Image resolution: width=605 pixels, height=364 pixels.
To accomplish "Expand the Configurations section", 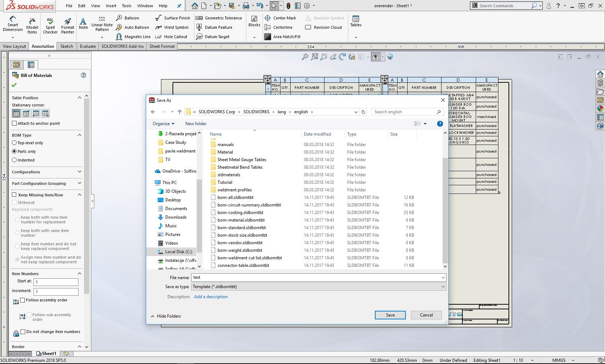I will [80, 172].
